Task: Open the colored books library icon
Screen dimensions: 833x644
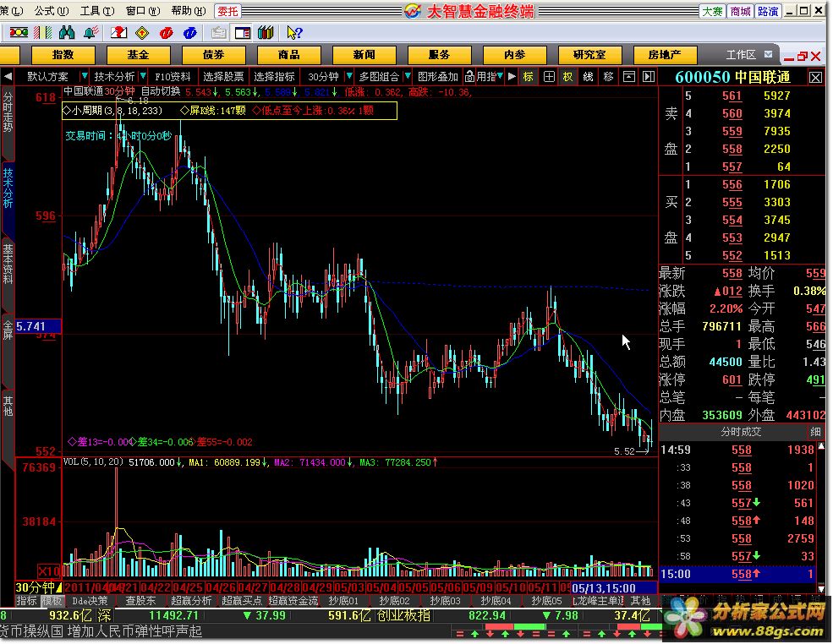Action: 266,33
